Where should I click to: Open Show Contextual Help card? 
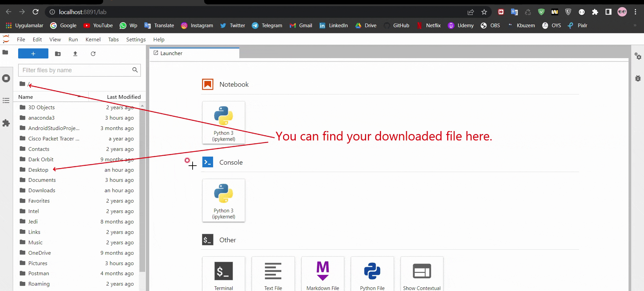click(422, 274)
